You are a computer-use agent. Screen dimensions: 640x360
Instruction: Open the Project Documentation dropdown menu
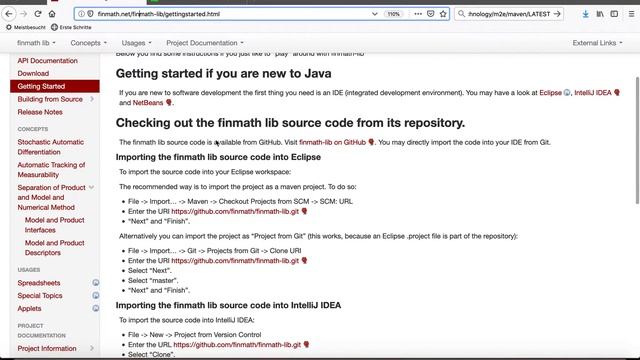[205, 43]
